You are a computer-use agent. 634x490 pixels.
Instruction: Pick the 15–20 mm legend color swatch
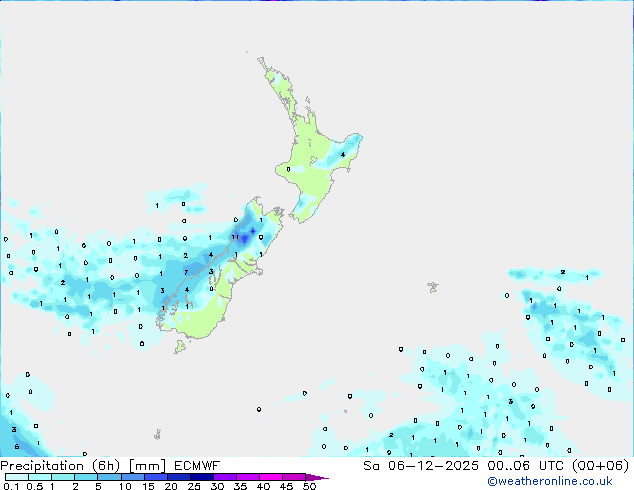click(155, 477)
